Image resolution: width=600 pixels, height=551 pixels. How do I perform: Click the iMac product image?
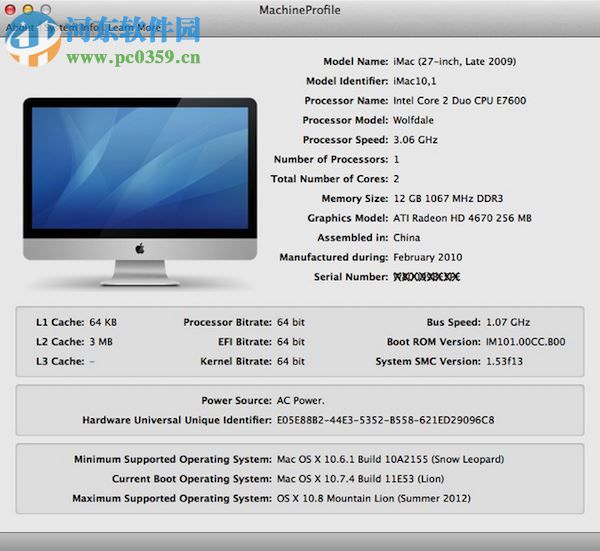(x=140, y=191)
